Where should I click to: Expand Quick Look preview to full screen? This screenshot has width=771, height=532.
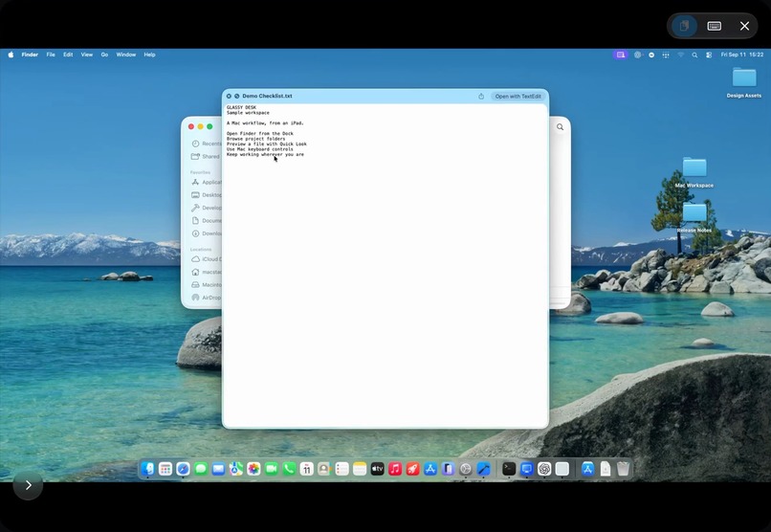(x=236, y=97)
